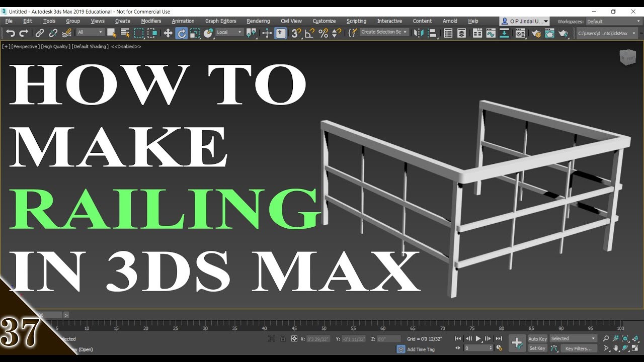Select Bind to Space Warp tool
Screen dimensions: 644x362
(x=66, y=33)
